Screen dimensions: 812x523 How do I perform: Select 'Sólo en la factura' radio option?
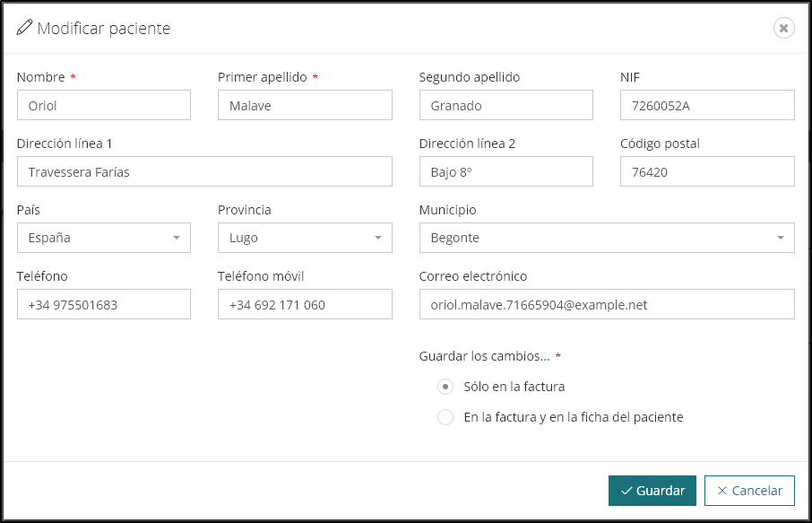445,387
